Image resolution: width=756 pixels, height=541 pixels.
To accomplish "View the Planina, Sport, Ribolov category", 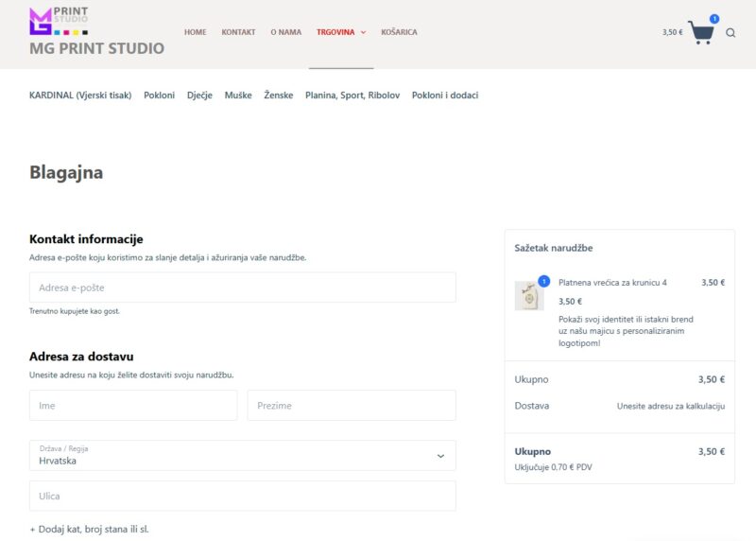I will point(352,96).
